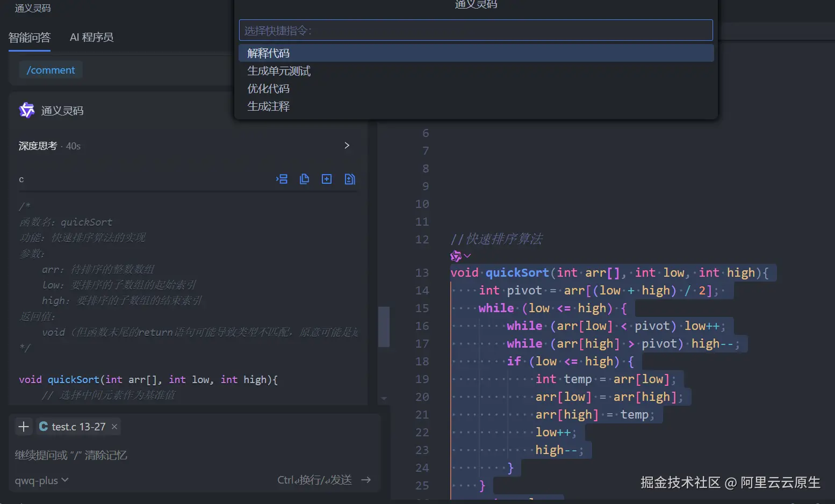
Task: Click the 'c' language label of code block
Action: pyautogui.click(x=21, y=179)
